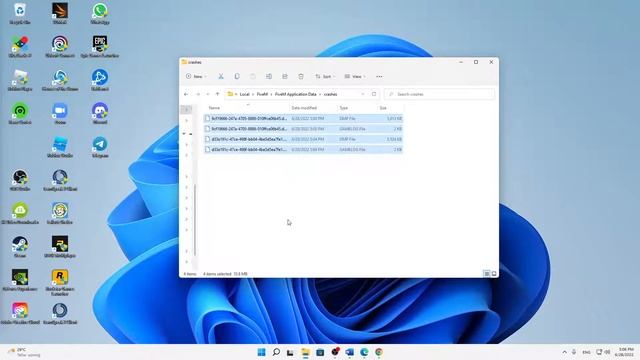
Task: Click the Search crashes input field
Action: pos(439,94)
